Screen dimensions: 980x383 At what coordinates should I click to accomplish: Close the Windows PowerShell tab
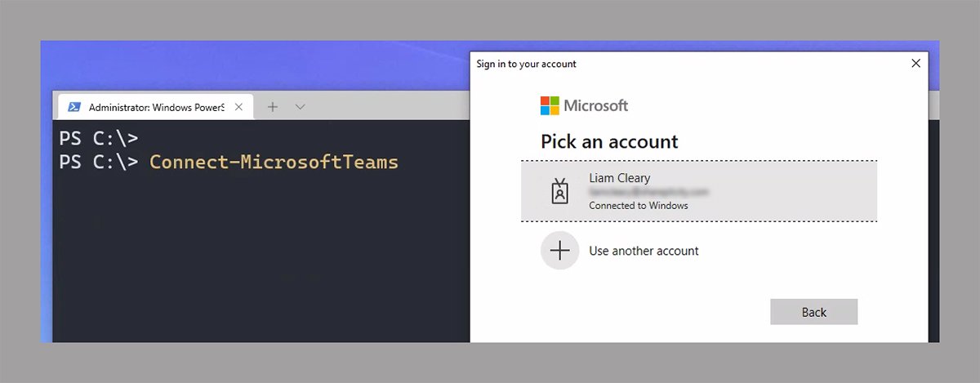click(238, 107)
